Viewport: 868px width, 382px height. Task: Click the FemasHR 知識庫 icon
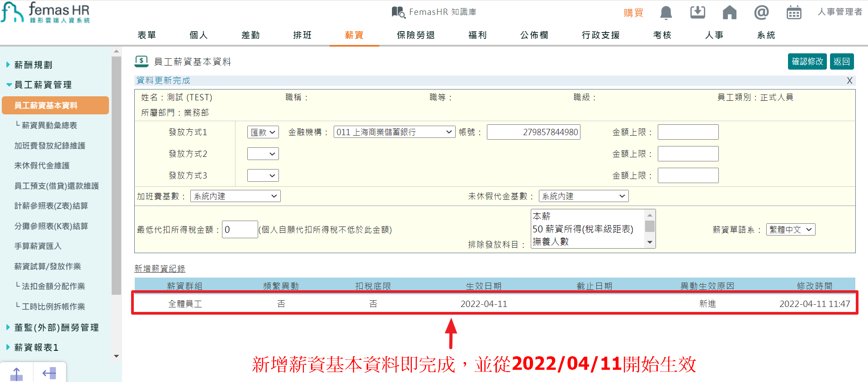[398, 12]
